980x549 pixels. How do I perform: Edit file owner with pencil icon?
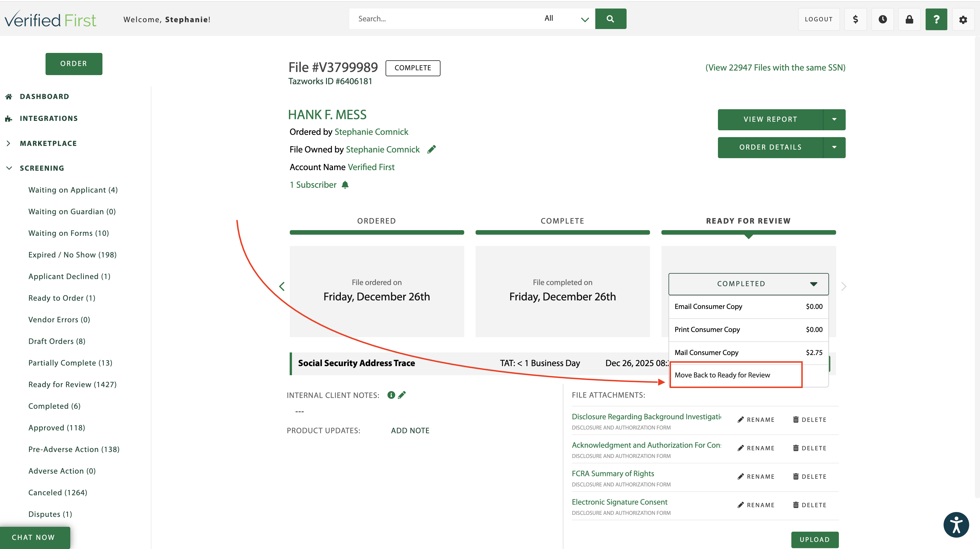(x=431, y=149)
